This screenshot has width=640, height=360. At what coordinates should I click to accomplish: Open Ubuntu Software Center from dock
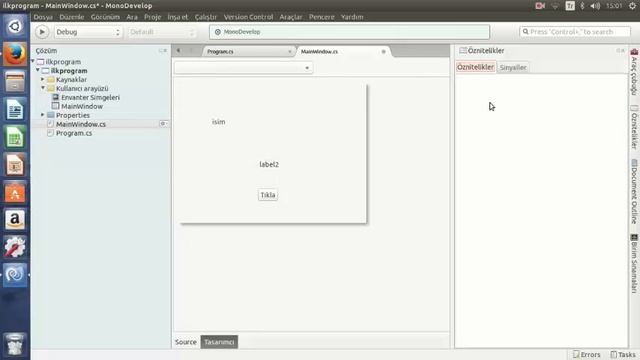tap(15, 192)
